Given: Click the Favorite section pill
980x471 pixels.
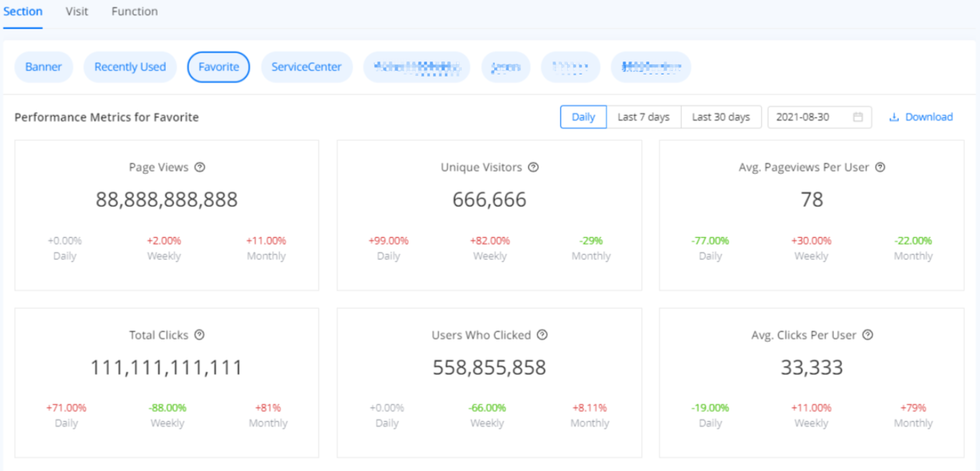Looking at the screenshot, I should pos(219,67).
